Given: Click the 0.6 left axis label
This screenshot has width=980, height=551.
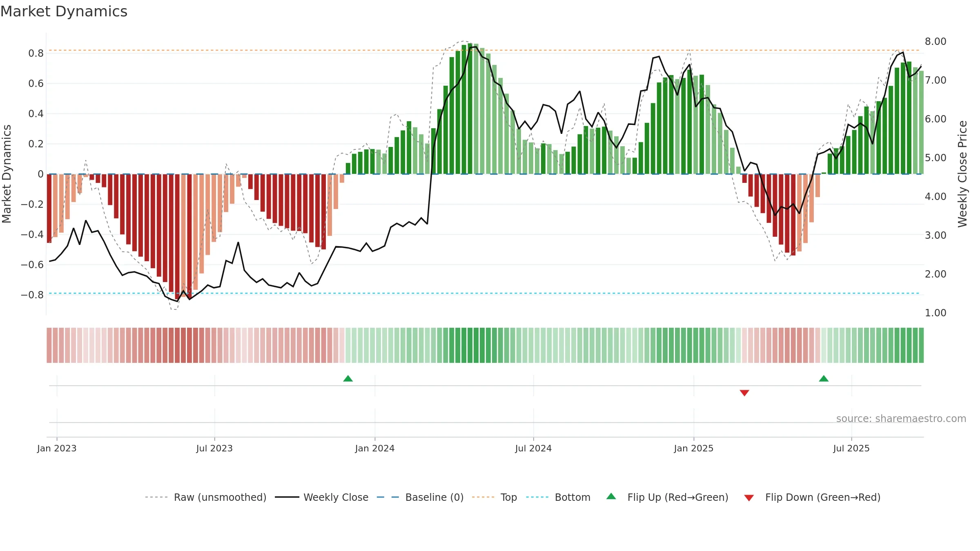Looking at the screenshot, I should (x=36, y=83).
